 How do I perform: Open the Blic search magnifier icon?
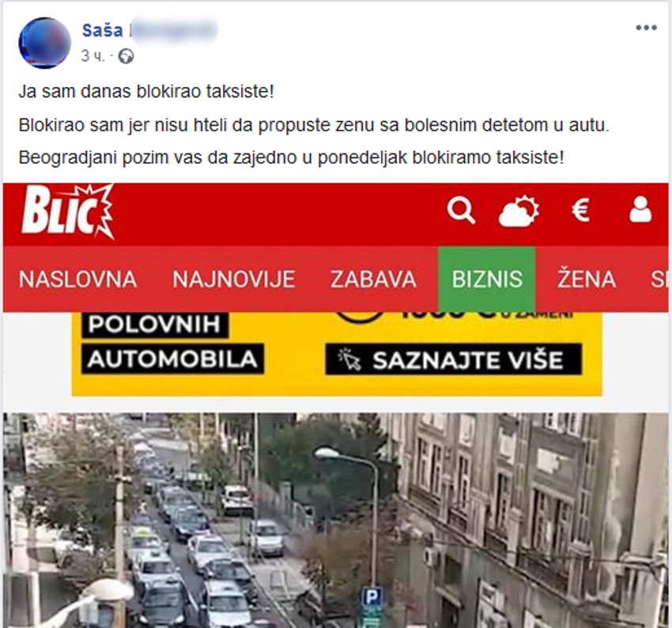pyautogui.click(x=461, y=210)
